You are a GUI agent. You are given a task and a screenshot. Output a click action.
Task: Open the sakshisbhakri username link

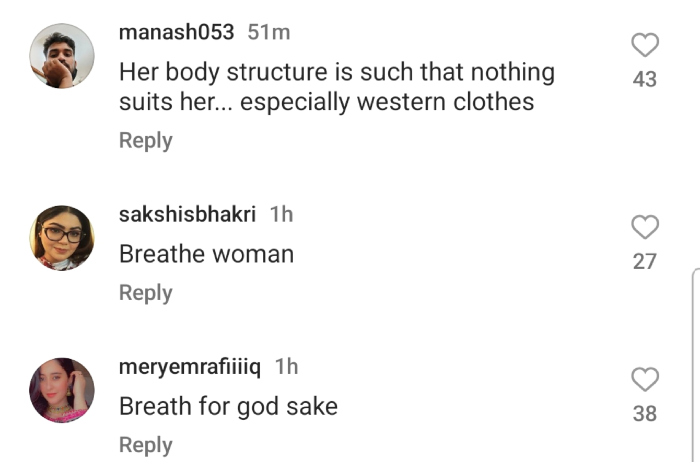[188, 214]
